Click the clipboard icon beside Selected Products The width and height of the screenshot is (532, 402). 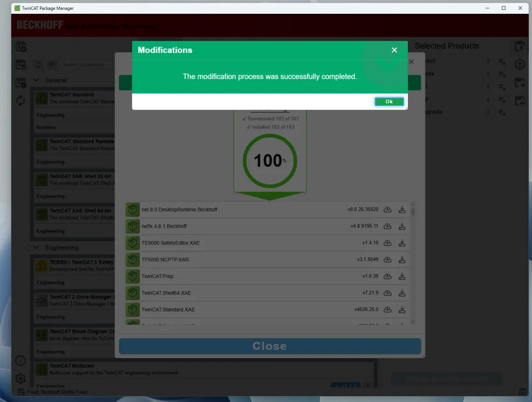tap(520, 46)
